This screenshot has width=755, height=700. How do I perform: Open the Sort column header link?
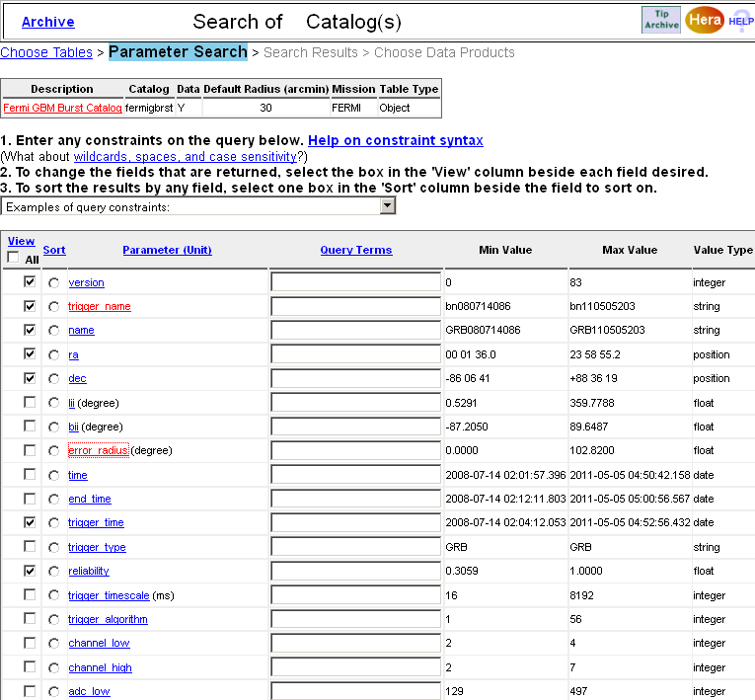(54, 250)
